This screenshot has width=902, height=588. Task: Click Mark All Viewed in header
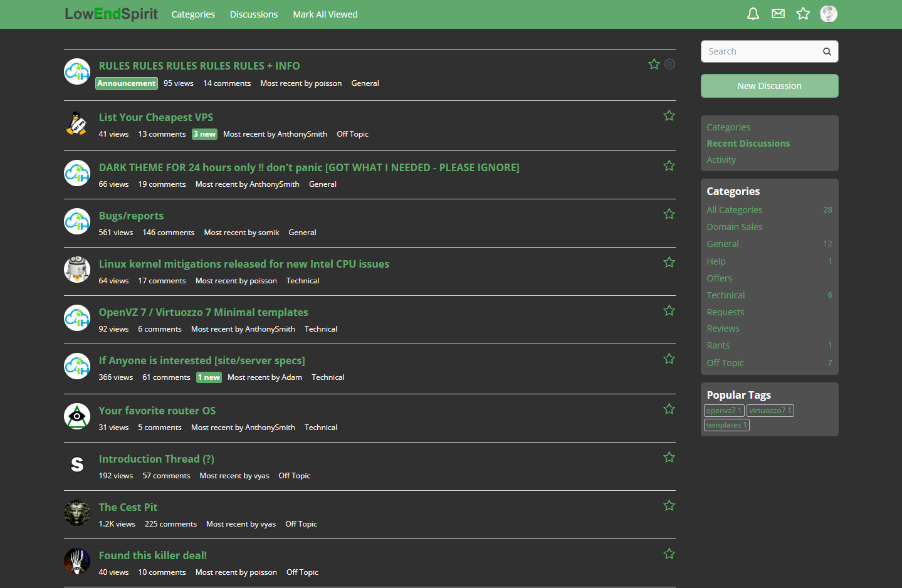325,14
